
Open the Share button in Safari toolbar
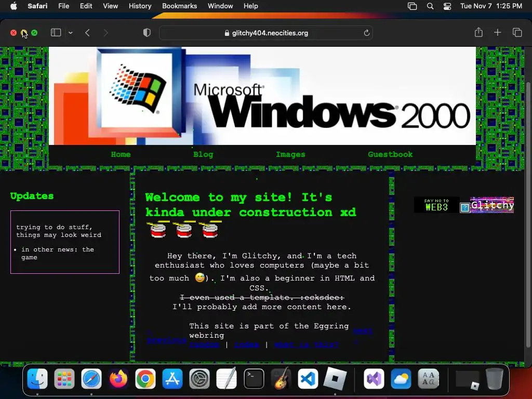point(478,32)
